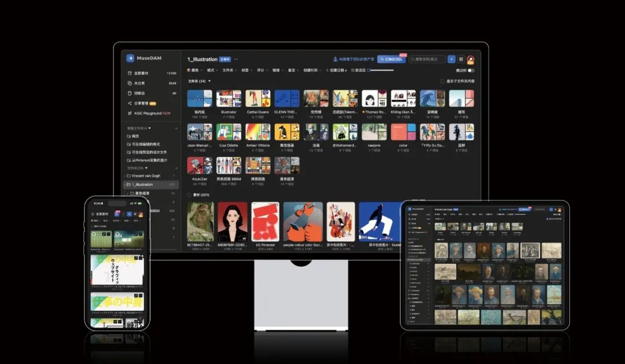
Task: Click the blue plus add button on monitor
Action: click(x=451, y=59)
